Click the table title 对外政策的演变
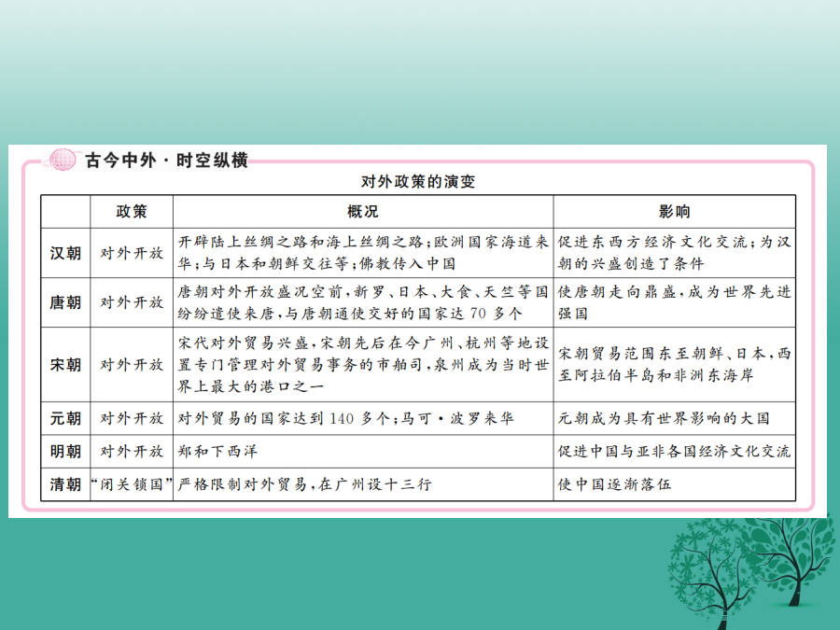Viewport: 840px width, 630px height. [418, 182]
